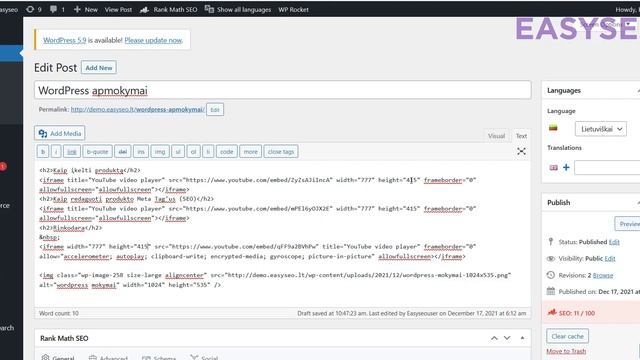This screenshot has width=640, height=360.
Task: Click inside the HTML text editor area
Action: tap(283, 233)
